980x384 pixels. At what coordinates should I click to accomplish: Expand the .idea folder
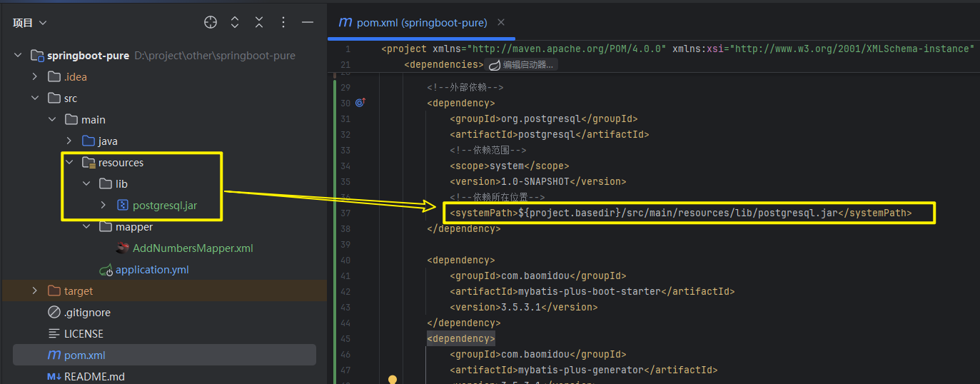pyautogui.click(x=35, y=77)
